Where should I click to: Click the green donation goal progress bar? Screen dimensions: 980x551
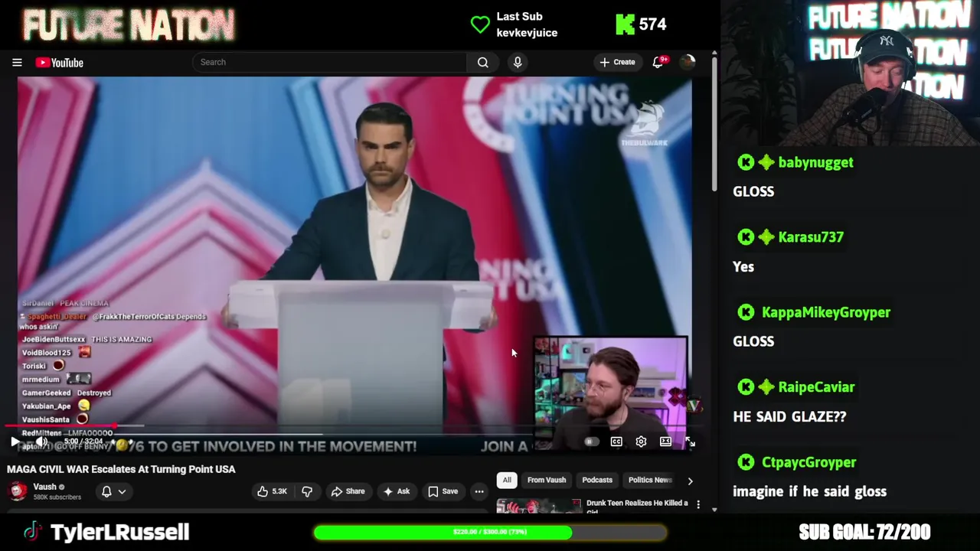tap(490, 532)
